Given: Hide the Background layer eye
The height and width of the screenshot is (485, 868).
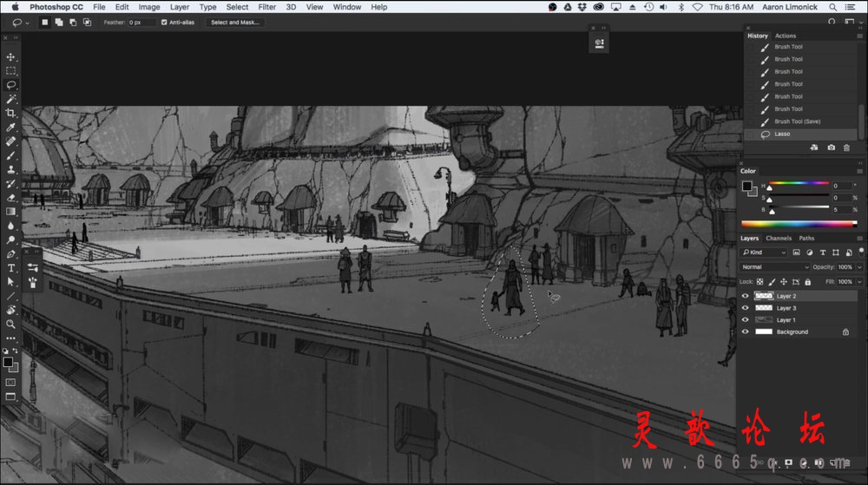Looking at the screenshot, I should pos(745,331).
